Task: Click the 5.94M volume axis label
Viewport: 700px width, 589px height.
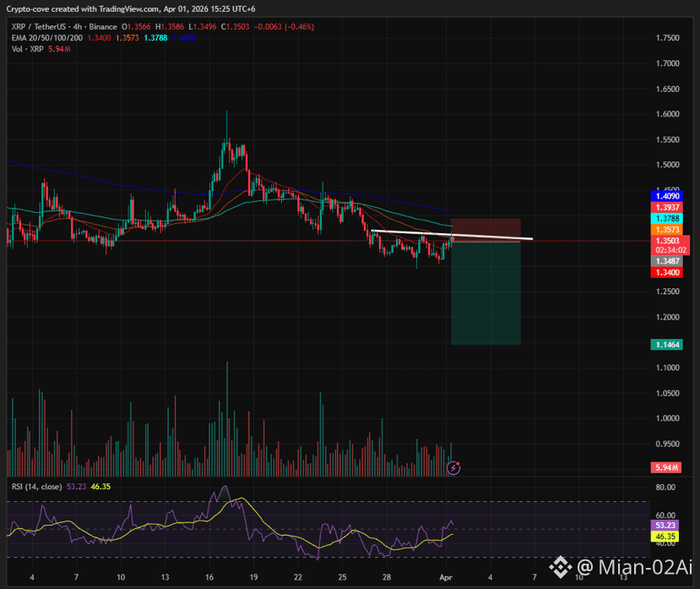Action: (x=666, y=467)
